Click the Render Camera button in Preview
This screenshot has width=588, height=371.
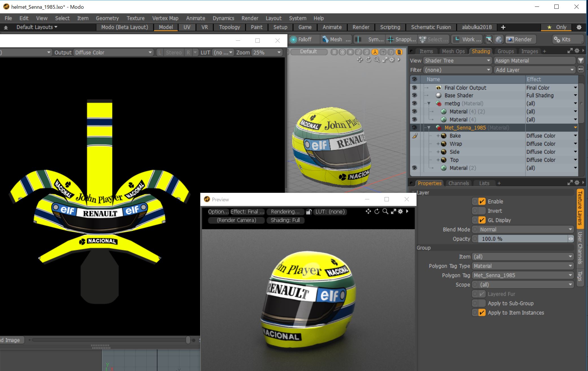click(x=236, y=220)
